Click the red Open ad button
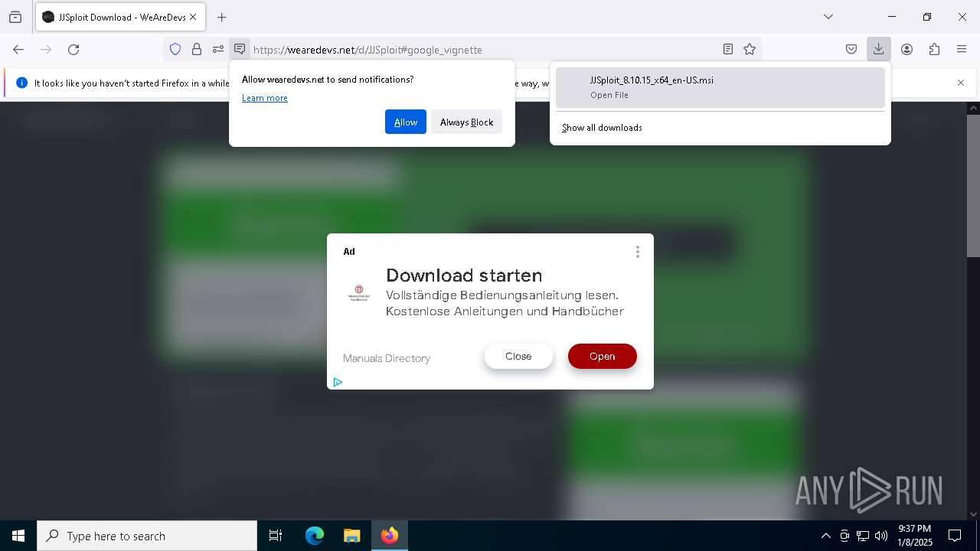Image resolution: width=980 pixels, height=551 pixels. (x=602, y=356)
